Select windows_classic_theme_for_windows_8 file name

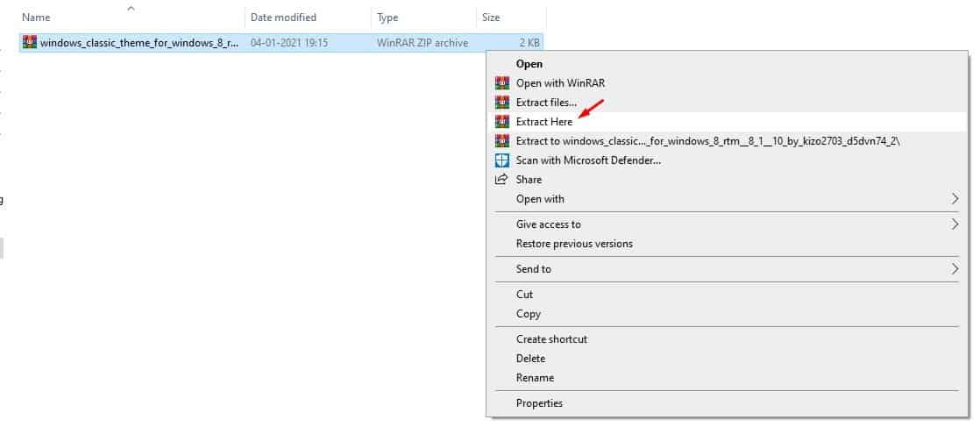[139, 43]
